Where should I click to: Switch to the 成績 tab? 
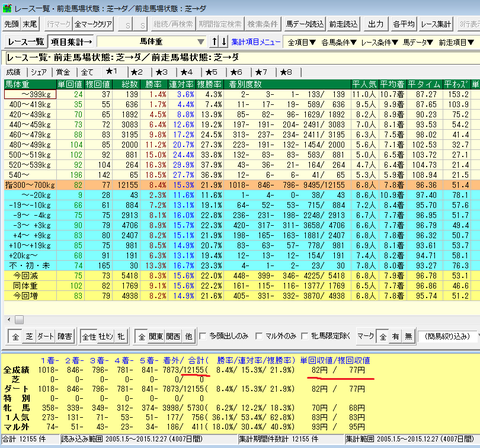pos(14,72)
